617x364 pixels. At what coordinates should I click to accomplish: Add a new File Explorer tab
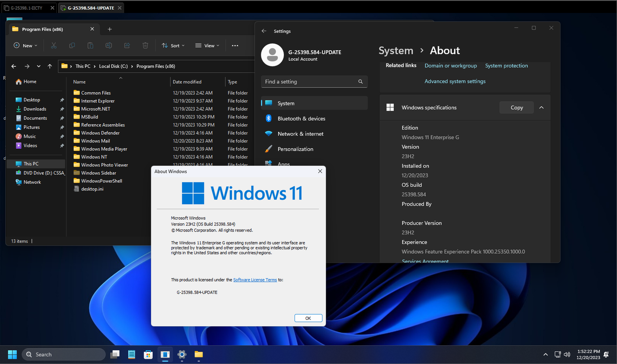click(109, 29)
